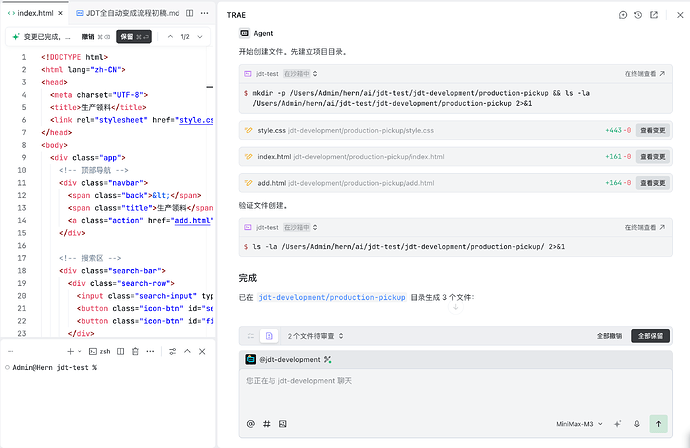This screenshot has height=448, width=690.
Task: Pop out the TRAE panel in new window
Action: pos(654,15)
